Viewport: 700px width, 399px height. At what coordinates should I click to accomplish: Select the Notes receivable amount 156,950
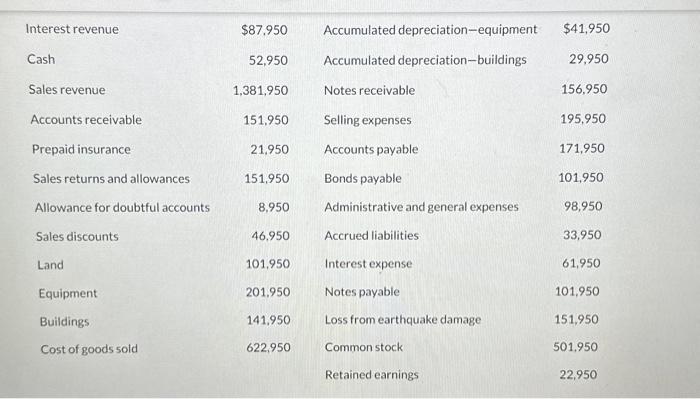pos(584,89)
